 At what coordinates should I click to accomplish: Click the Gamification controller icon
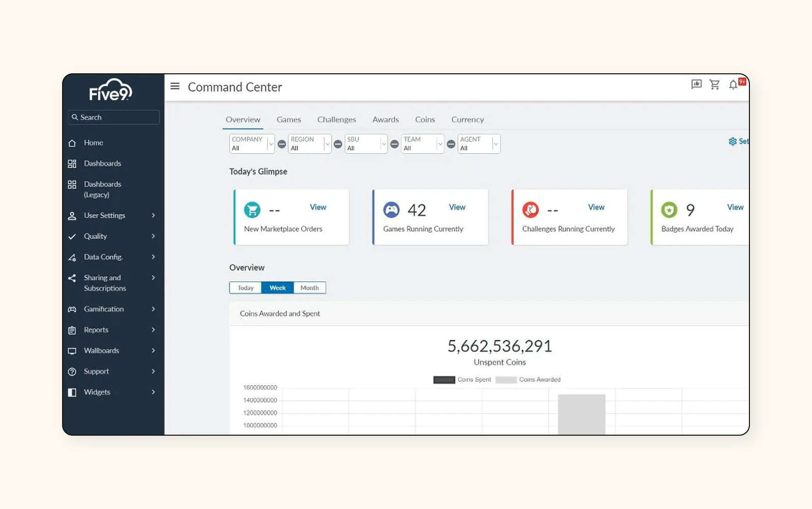pyautogui.click(x=72, y=309)
